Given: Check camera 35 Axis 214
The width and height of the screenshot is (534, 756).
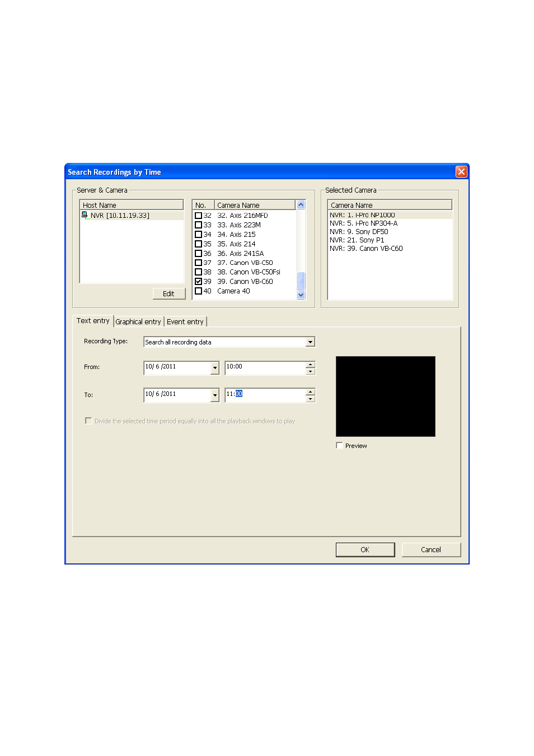Looking at the screenshot, I should (198, 244).
